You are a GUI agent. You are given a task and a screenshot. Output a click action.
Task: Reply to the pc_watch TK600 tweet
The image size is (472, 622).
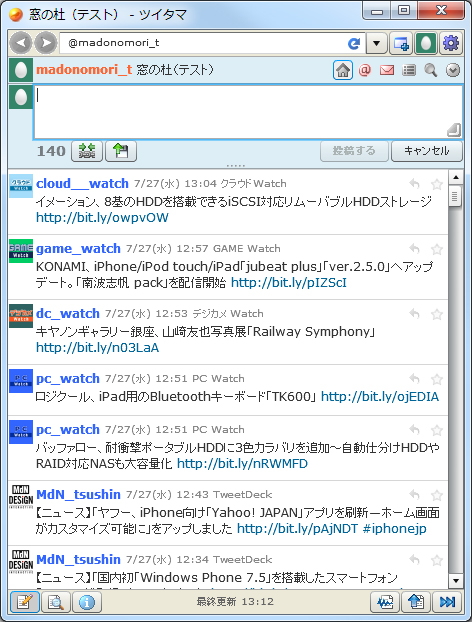pyautogui.click(x=414, y=379)
